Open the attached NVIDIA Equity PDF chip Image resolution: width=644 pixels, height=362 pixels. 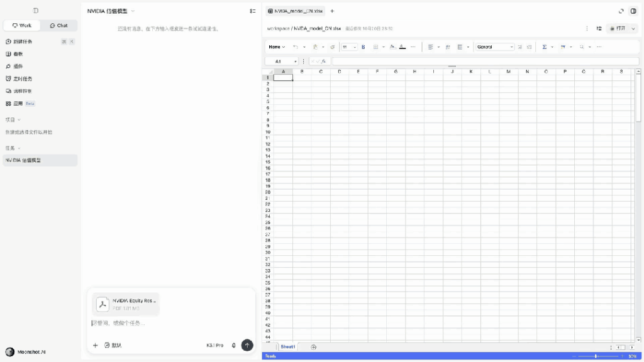[x=126, y=304]
